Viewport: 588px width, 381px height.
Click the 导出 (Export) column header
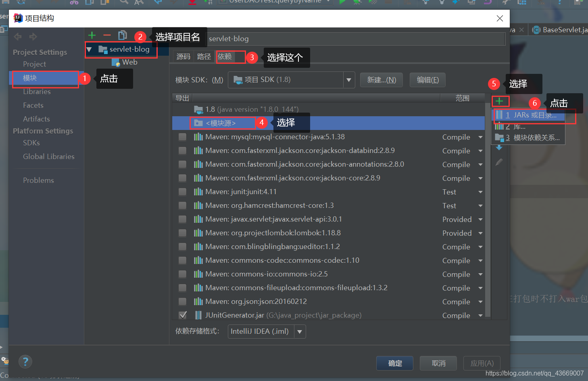[x=182, y=98]
